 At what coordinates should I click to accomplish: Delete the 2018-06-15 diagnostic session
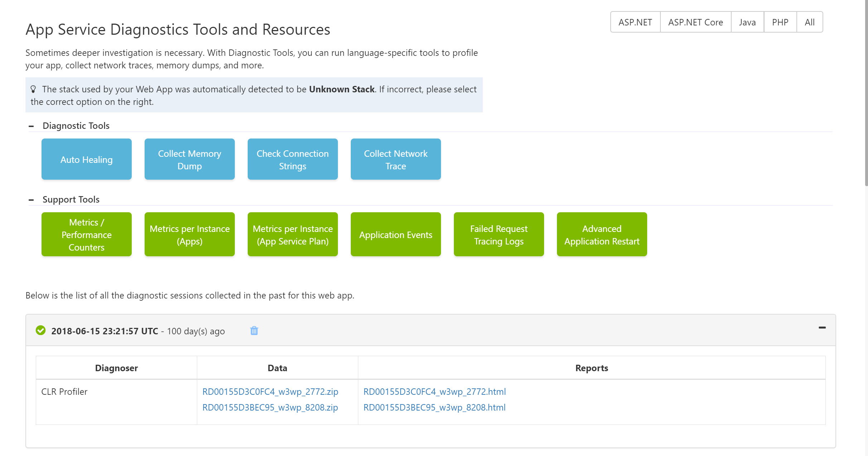pyautogui.click(x=254, y=331)
